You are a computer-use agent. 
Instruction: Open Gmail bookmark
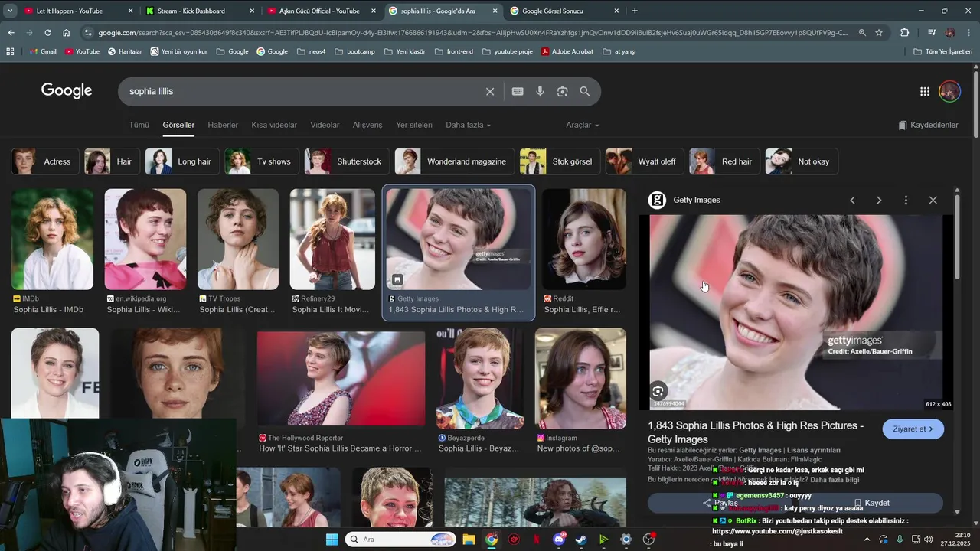click(x=42, y=51)
